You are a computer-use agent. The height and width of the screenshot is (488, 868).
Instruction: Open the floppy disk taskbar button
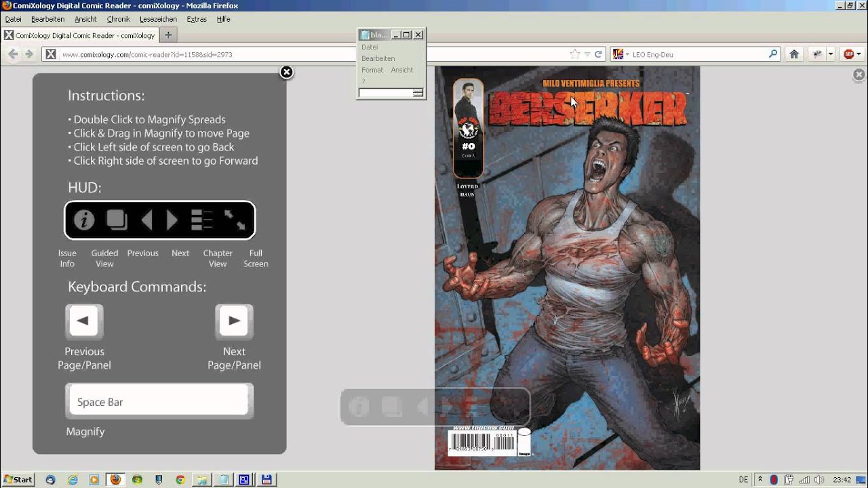[x=267, y=479]
